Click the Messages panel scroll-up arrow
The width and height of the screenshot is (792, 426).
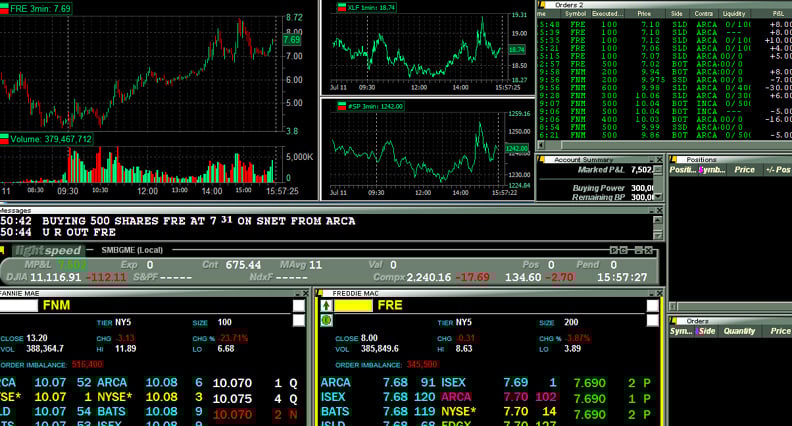[658, 220]
